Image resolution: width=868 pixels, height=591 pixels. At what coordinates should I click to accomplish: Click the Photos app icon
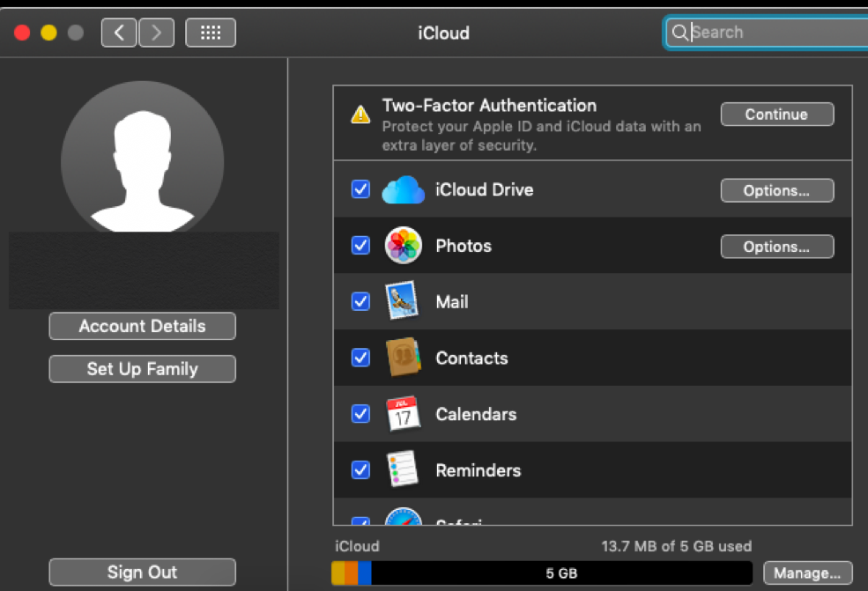(x=403, y=246)
